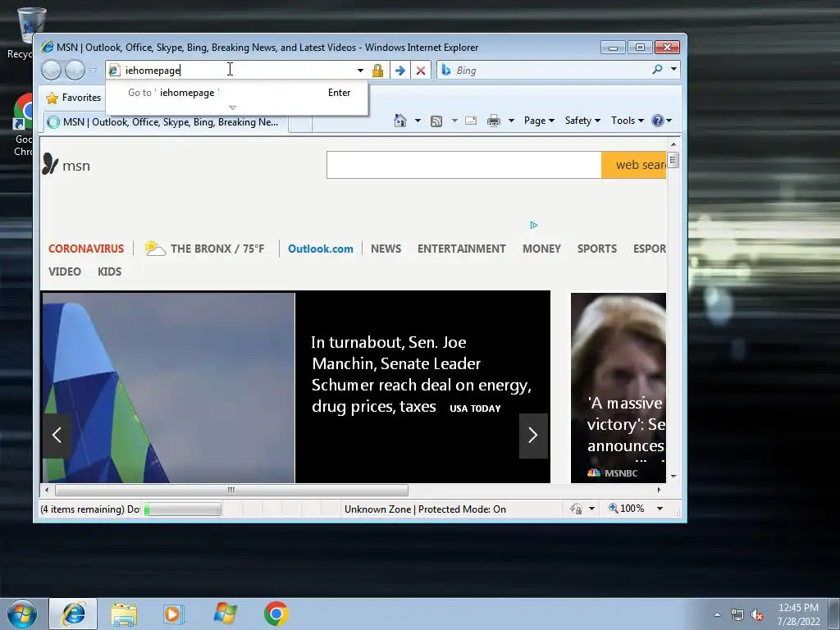The width and height of the screenshot is (840, 630).
Task: Click the AdChoices triangle icon
Action: pos(533,225)
